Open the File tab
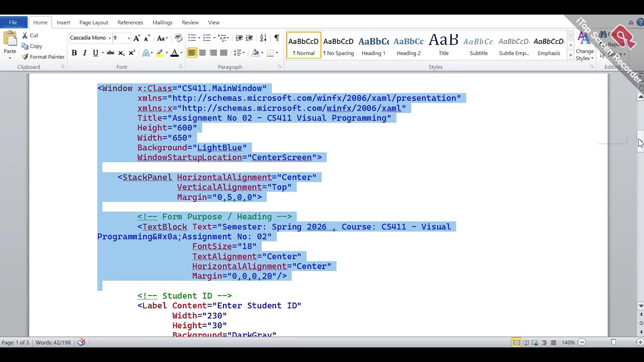Viewport: 644px width, 362px height. [13, 22]
